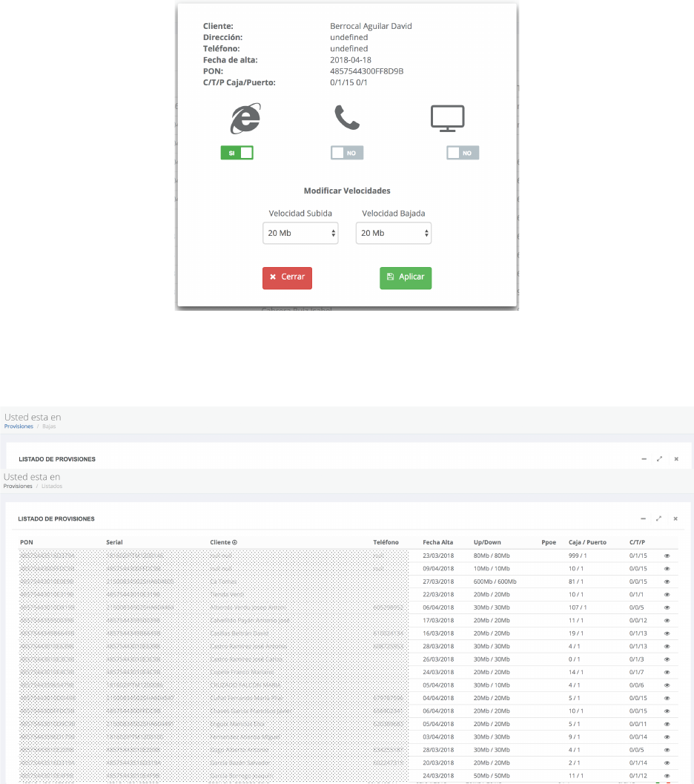This screenshot has width=694, height=784.
Task: Enable the telephone service NO switch
Action: coord(347,153)
